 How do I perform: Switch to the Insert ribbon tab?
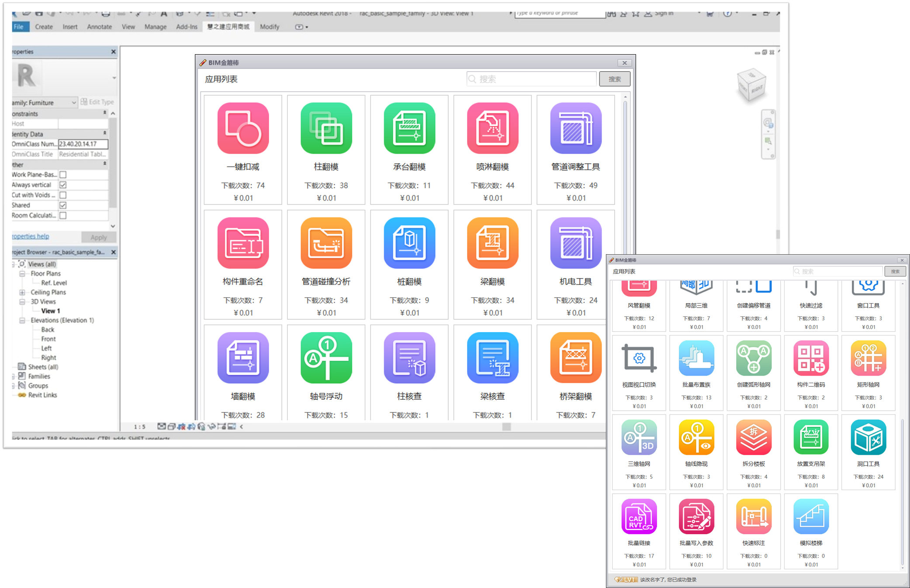pyautogui.click(x=70, y=27)
